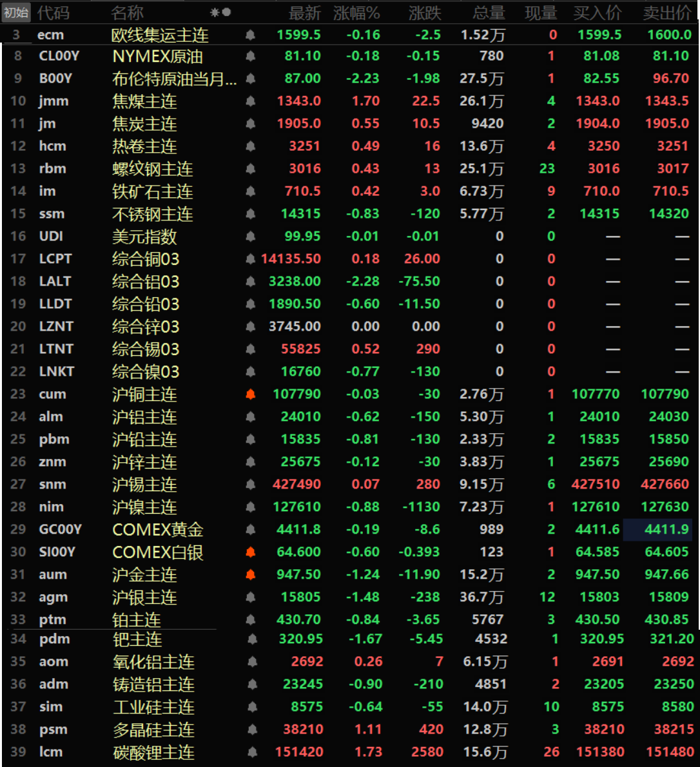700x767 pixels.
Task: Select the 沪金主连 contract name
Action: click(144, 575)
